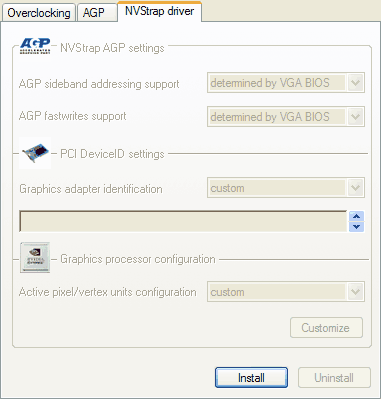
Task: Click the Customize button
Action: point(326,328)
